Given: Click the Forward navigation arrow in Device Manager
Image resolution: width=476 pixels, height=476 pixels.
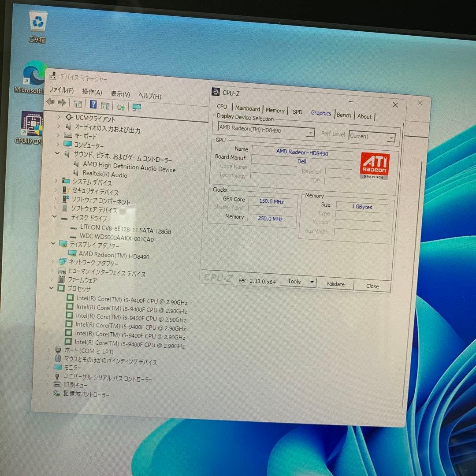Looking at the screenshot, I should coord(62,103).
